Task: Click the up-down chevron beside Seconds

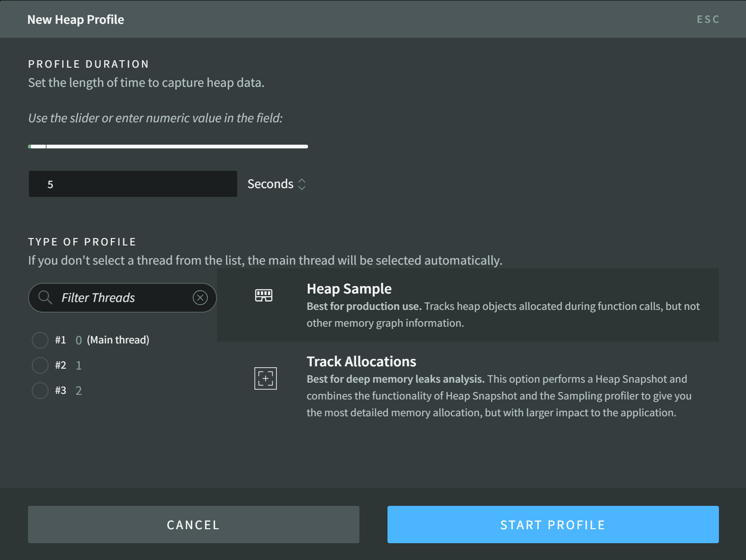Action: [302, 184]
